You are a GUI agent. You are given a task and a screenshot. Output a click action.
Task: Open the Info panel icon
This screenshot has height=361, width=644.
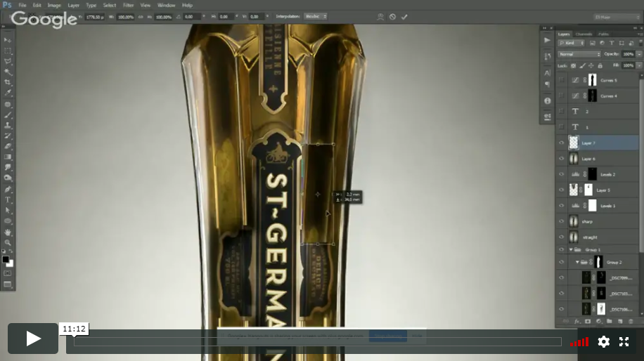point(547,101)
